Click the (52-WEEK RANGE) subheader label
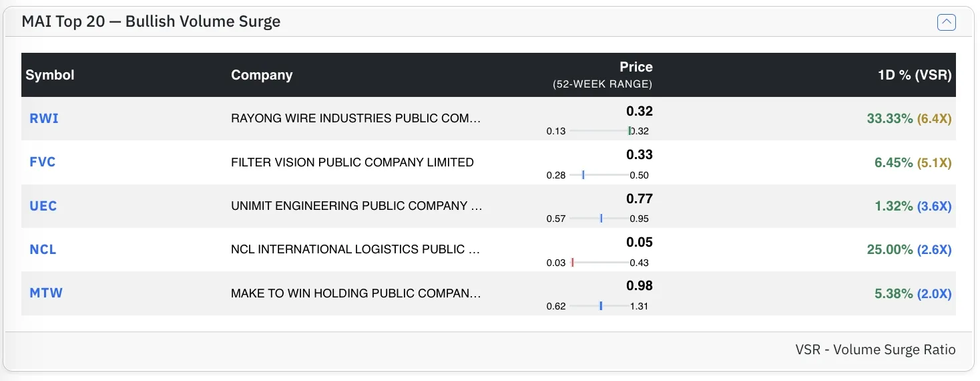 click(603, 84)
